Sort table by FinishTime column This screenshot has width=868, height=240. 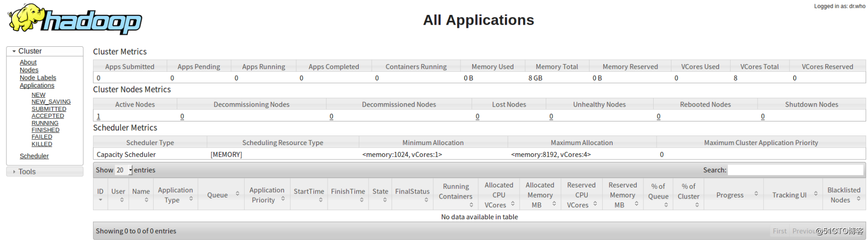click(x=348, y=195)
